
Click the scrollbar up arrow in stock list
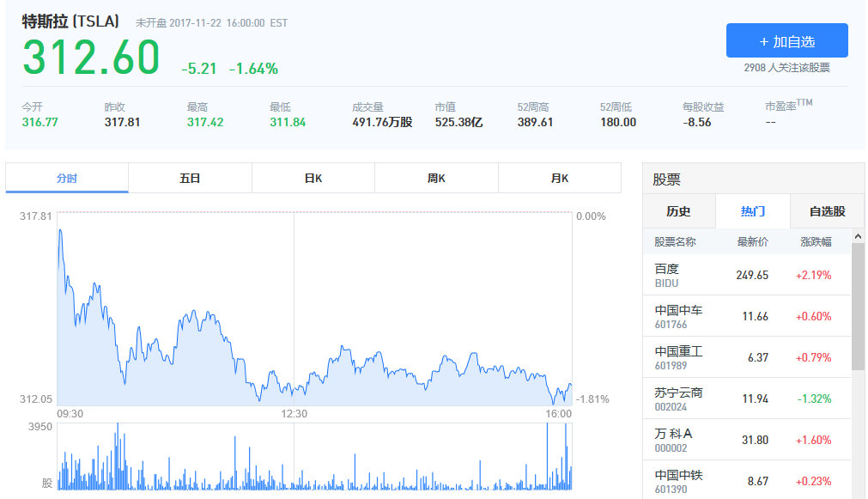(858, 236)
